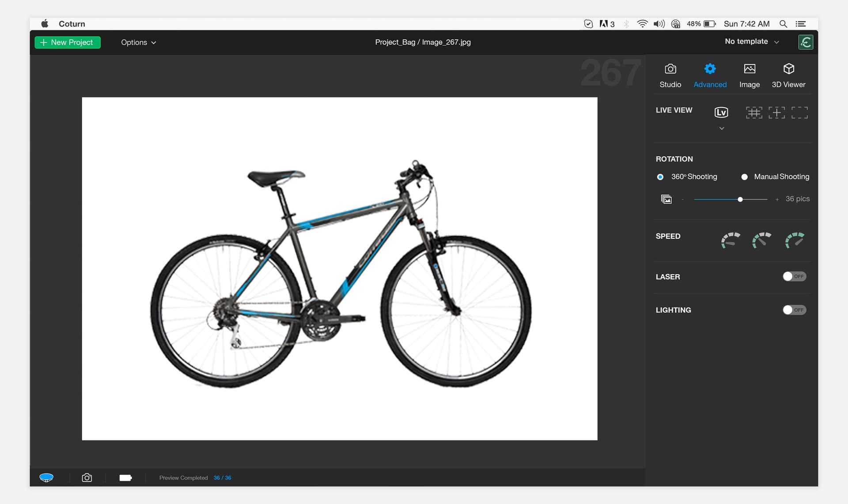Click the Project_Bag / Image_267.jpg title

click(x=423, y=42)
